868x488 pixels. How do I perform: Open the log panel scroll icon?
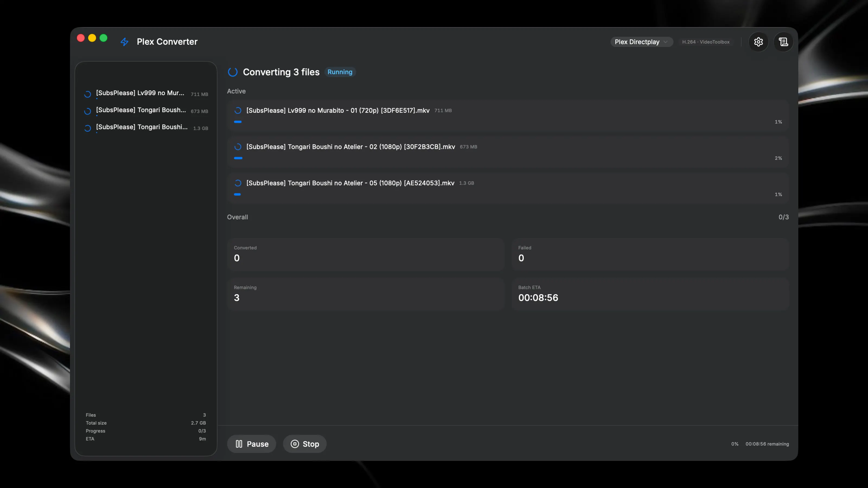click(783, 42)
